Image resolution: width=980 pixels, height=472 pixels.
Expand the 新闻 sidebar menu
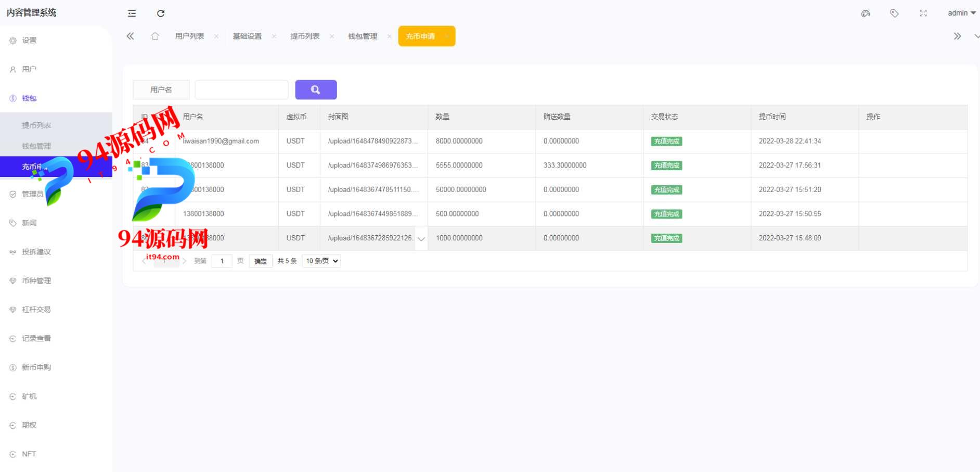[x=56, y=223]
